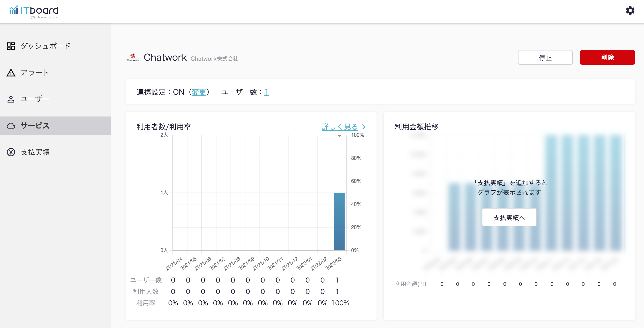This screenshot has width=644, height=328.
Task: Click the cloud icon next to サービス
Action: pyautogui.click(x=11, y=126)
